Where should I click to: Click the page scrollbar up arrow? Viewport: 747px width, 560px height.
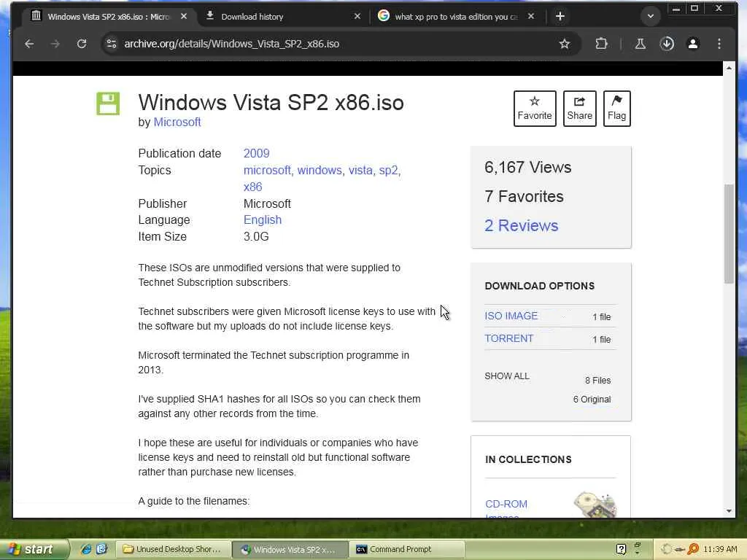tap(729, 68)
